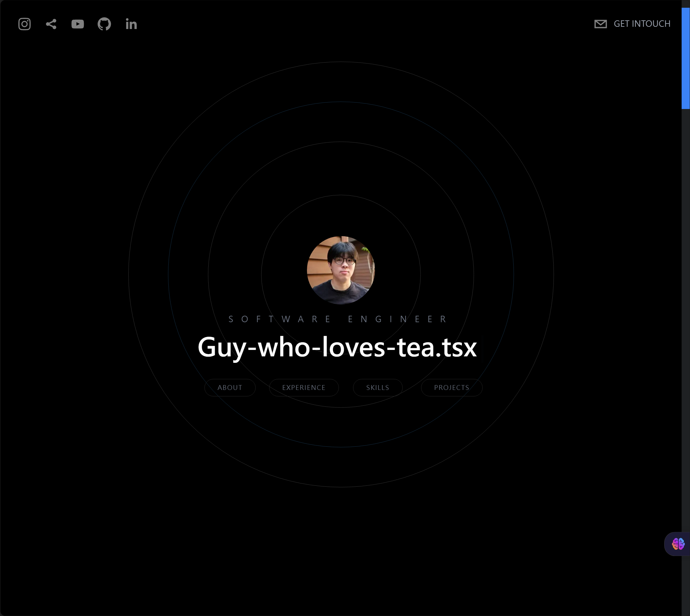Screen dimensions: 690x616
Task: Click the word SOFTWARE in the subtitle
Action: [280, 319]
